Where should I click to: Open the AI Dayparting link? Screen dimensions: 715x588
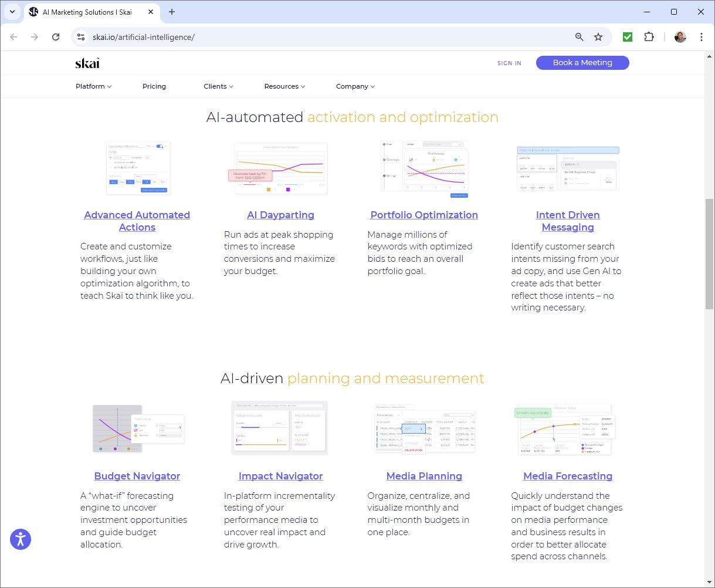pos(280,215)
